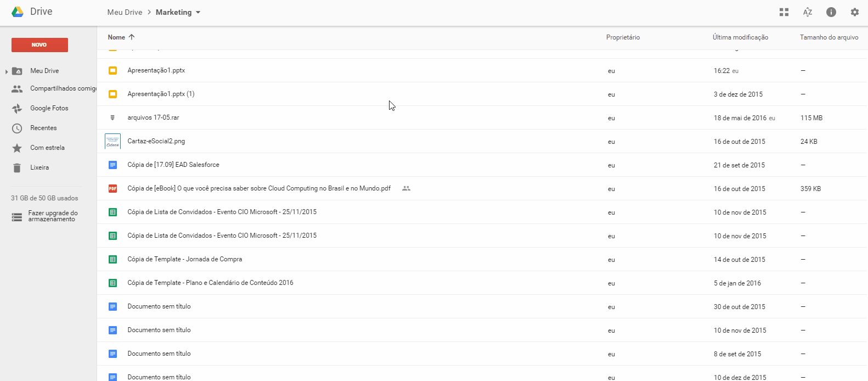Image resolution: width=868 pixels, height=381 pixels.
Task: Click the shared people icon beside the PDF name
Action: 406,188
